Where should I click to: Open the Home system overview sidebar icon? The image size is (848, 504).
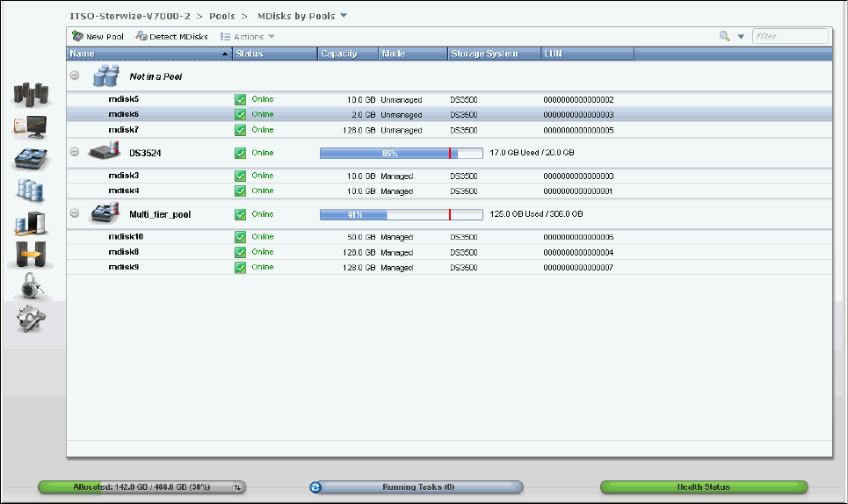(x=31, y=96)
